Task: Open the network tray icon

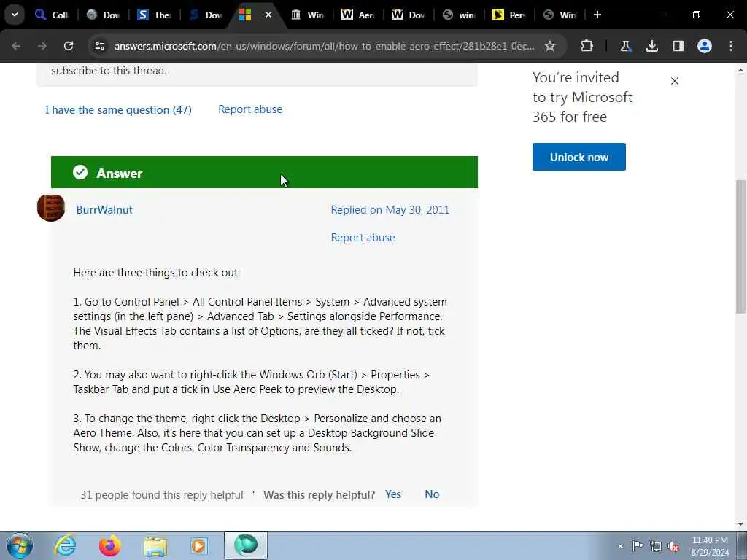Action: (x=656, y=546)
